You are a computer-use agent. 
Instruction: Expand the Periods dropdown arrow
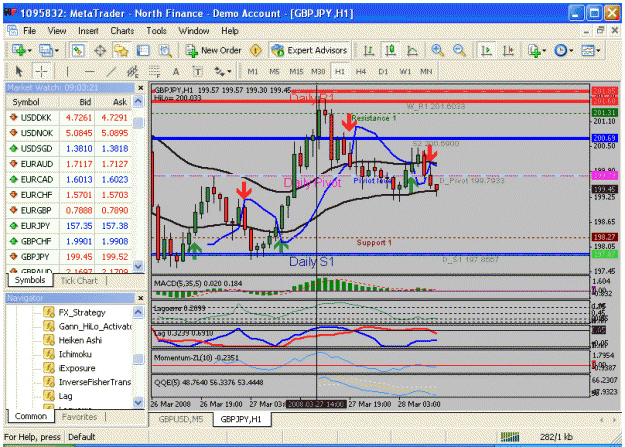click(571, 51)
